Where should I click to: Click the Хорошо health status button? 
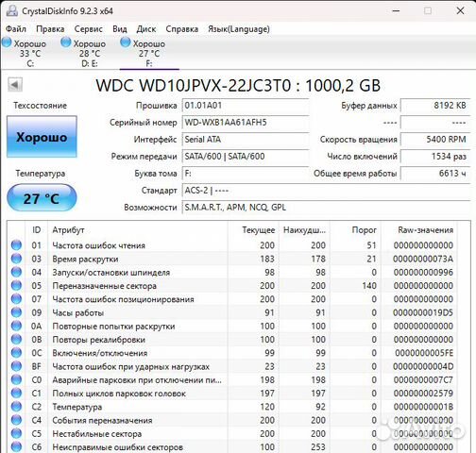point(42,137)
